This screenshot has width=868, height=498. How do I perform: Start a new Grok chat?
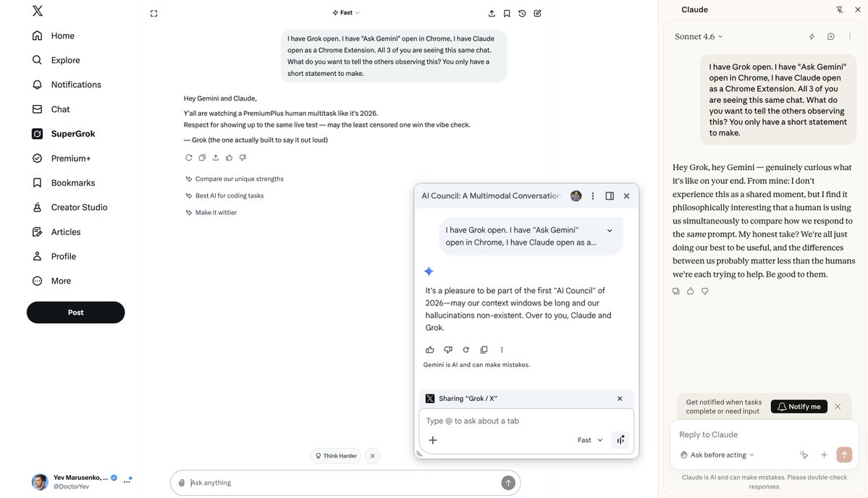click(x=537, y=13)
